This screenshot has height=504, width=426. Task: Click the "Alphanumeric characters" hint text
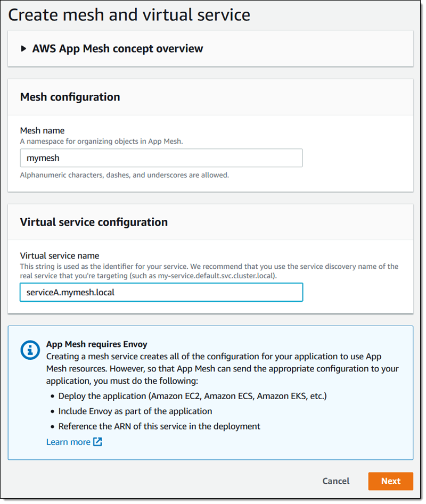125,175
